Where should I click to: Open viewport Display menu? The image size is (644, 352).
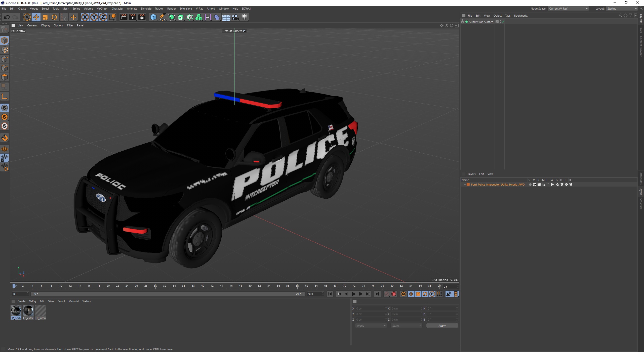point(46,25)
